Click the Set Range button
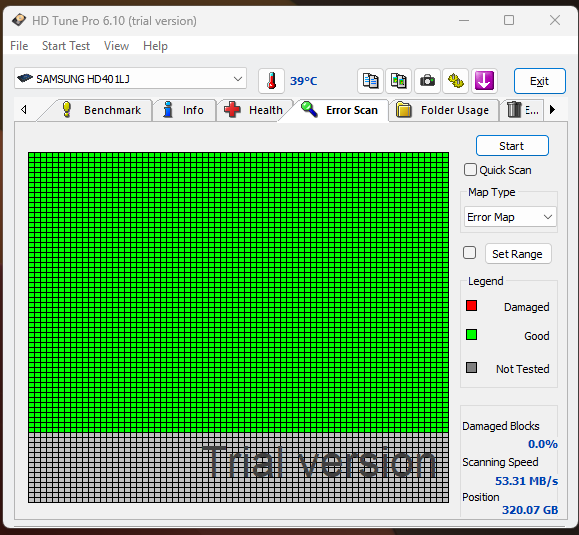Viewport: 579px width, 535px height. [x=518, y=254]
